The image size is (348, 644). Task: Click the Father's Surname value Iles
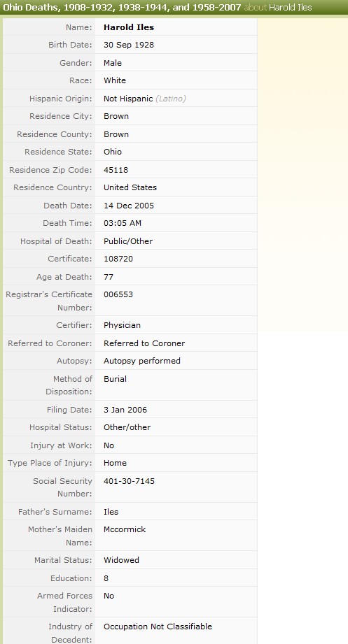coord(111,512)
